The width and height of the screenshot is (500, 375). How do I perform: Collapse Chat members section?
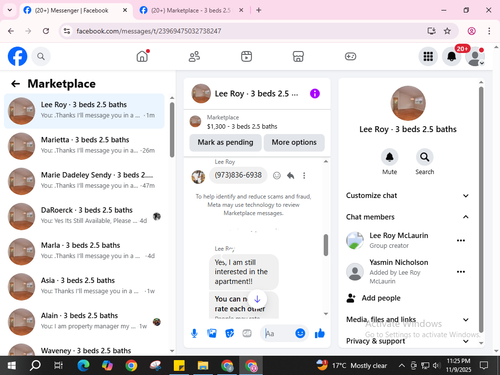point(407,217)
